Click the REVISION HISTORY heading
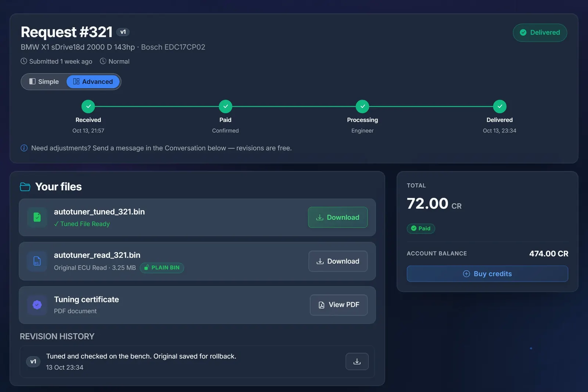Viewport: 588px width, 392px height. [x=57, y=337]
